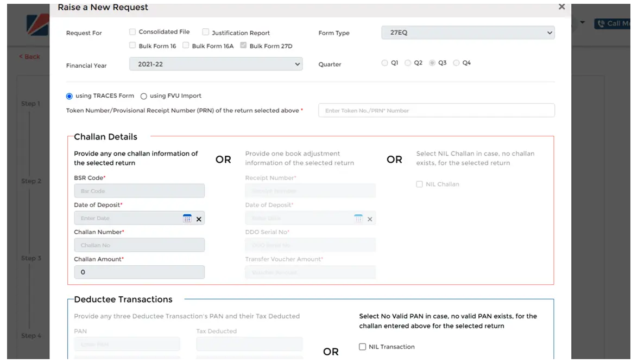Viewport: 638px width, 364px height.
Task: Tick the Bulk Form 16A checkbox
Action: click(186, 46)
